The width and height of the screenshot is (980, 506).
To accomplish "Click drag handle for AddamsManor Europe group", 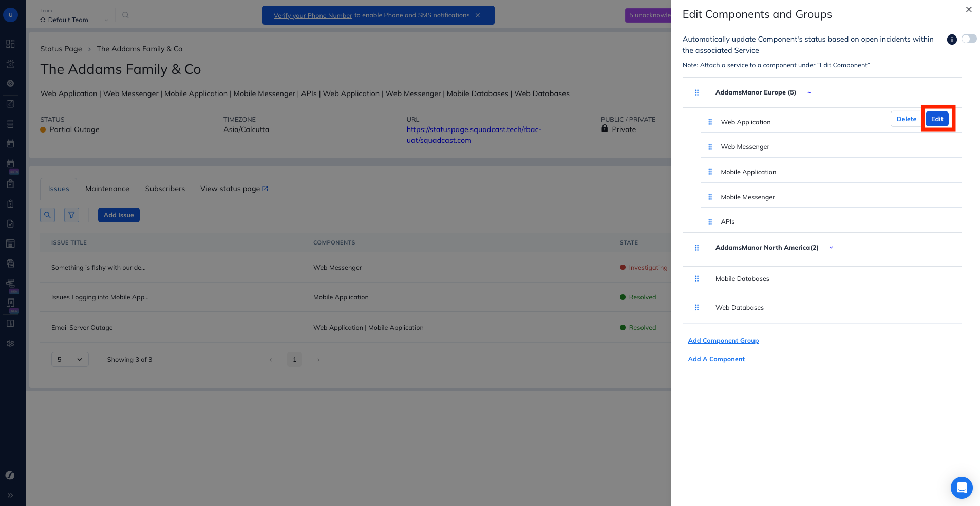I will click(696, 92).
